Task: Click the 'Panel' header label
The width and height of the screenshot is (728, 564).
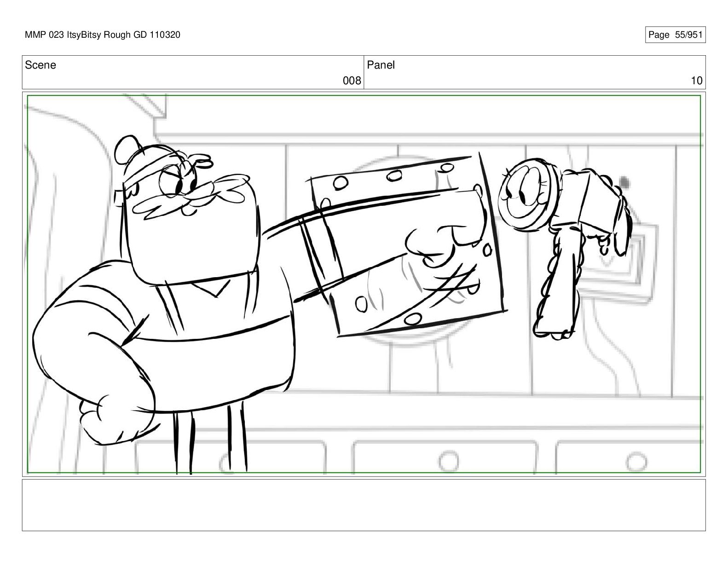Action: coord(381,65)
